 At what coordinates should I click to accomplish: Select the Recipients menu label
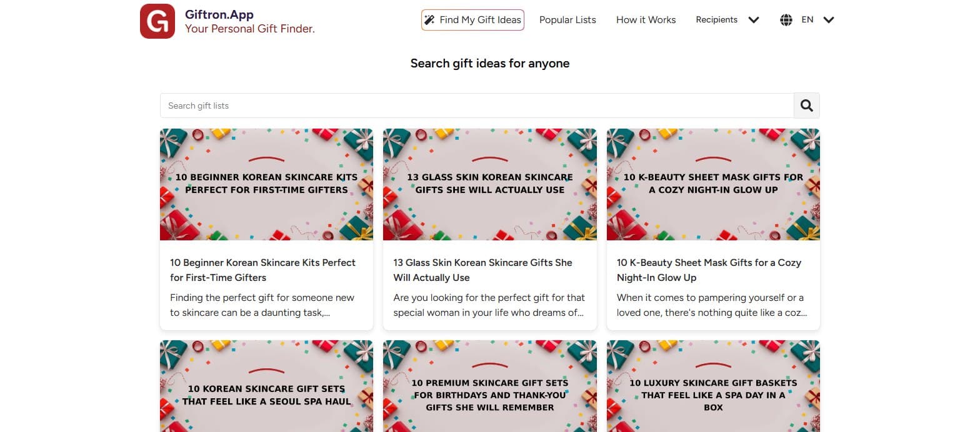717,20
